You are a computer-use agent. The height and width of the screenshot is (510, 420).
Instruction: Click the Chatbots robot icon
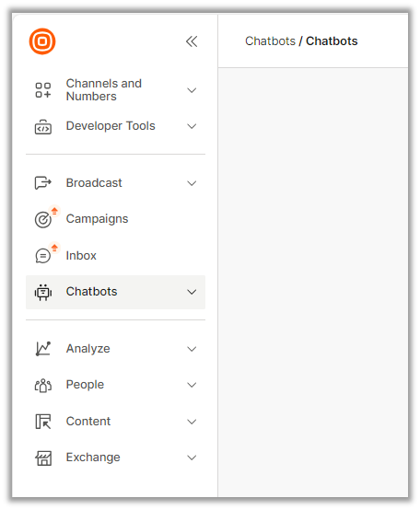click(x=43, y=292)
